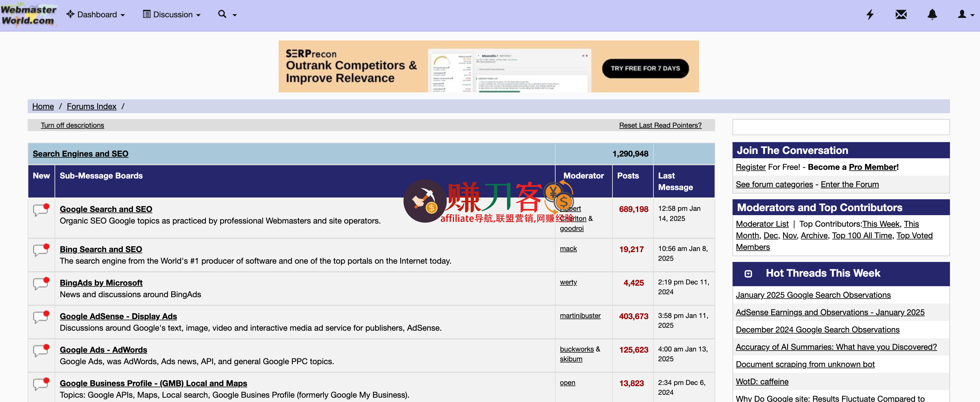
Task: Click new-posts bubble icon for Google AdSense
Action: [41, 317]
